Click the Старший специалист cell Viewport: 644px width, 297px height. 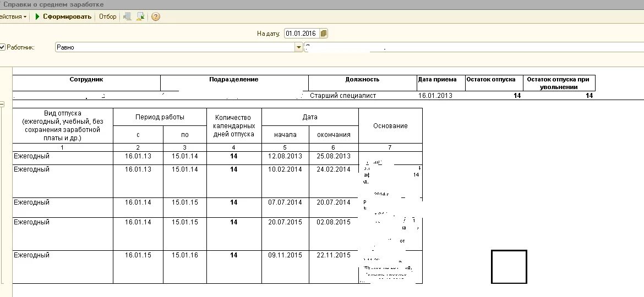pyautogui.click(x=362, y=96)
